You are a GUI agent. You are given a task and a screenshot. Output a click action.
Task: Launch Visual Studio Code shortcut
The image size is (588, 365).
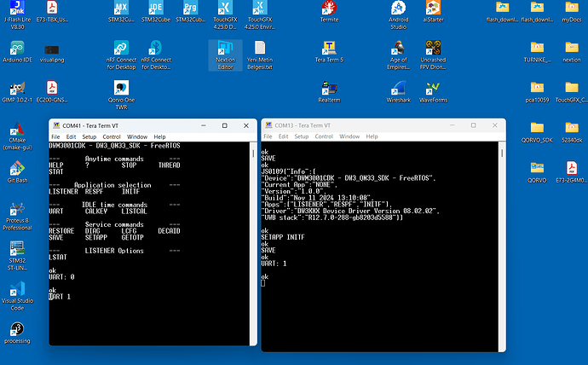pos(17,297)
